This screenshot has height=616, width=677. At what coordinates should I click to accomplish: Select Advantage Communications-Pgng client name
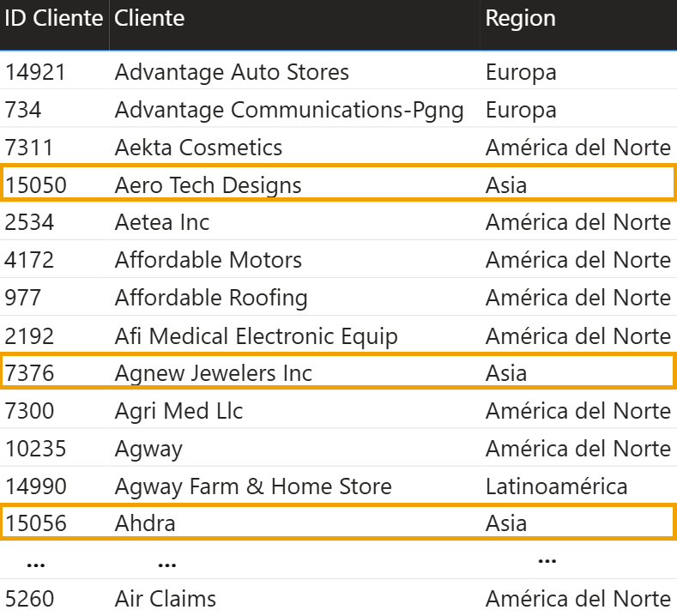[x=289, y=110]
